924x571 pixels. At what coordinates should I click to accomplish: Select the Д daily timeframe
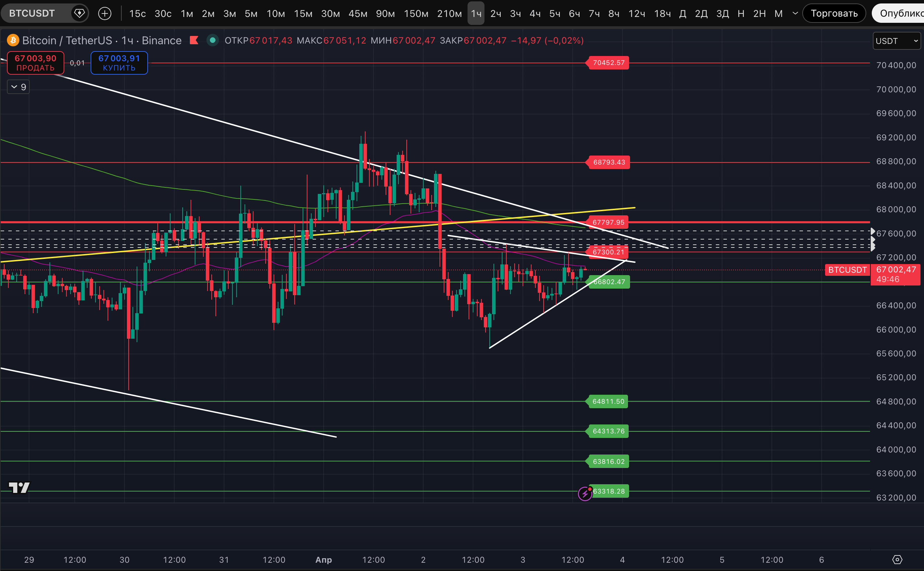click(682, 13)
